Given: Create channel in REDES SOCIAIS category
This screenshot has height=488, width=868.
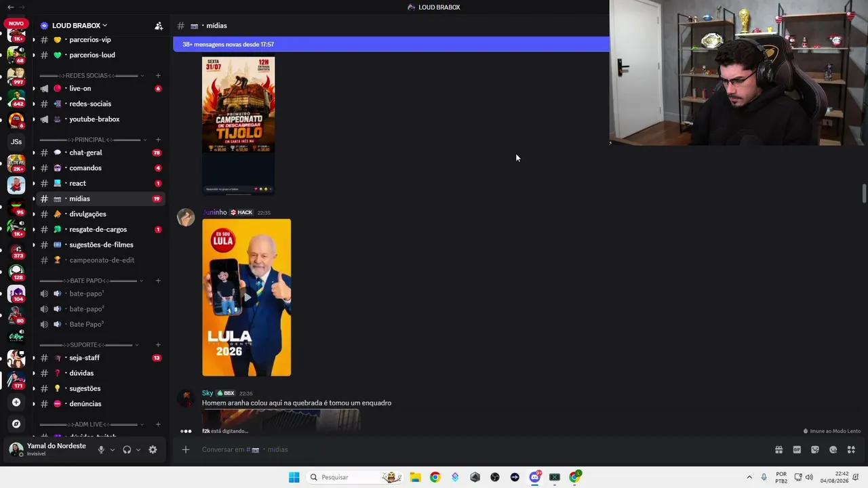Looking at the screenshot, I should [x=158, y=75].
